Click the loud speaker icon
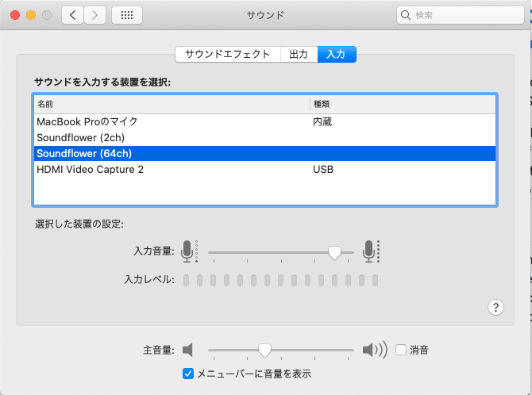This screenshot has height=395, width=532. pos(375,350)
